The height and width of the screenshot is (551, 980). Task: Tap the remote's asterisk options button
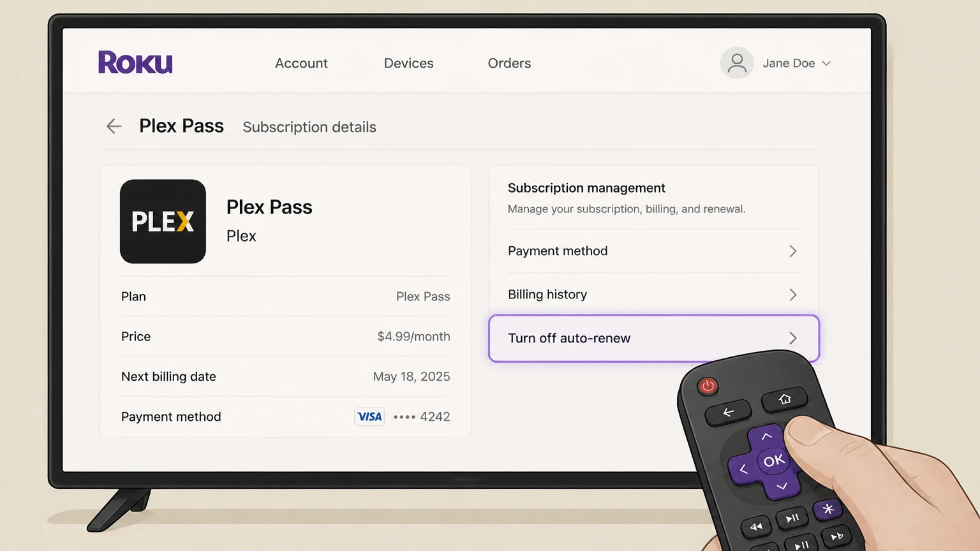828,509
